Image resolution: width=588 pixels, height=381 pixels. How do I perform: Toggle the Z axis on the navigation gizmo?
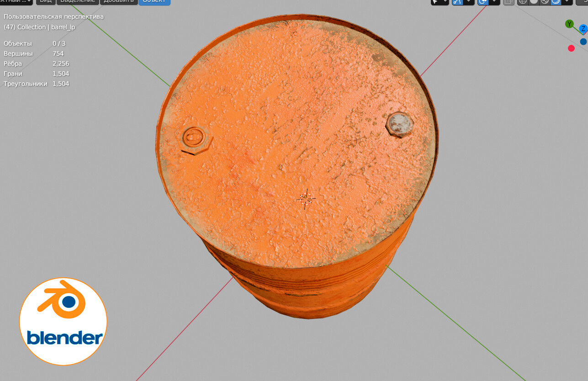583,29
